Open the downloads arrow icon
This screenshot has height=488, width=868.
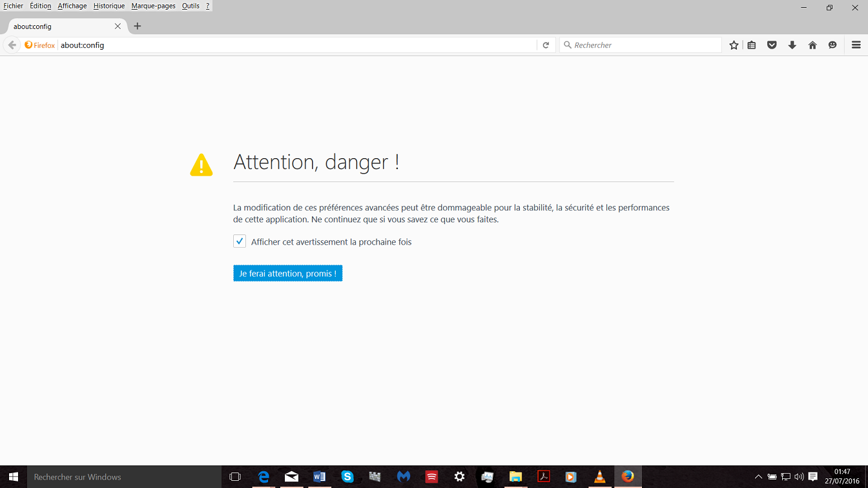792,45
